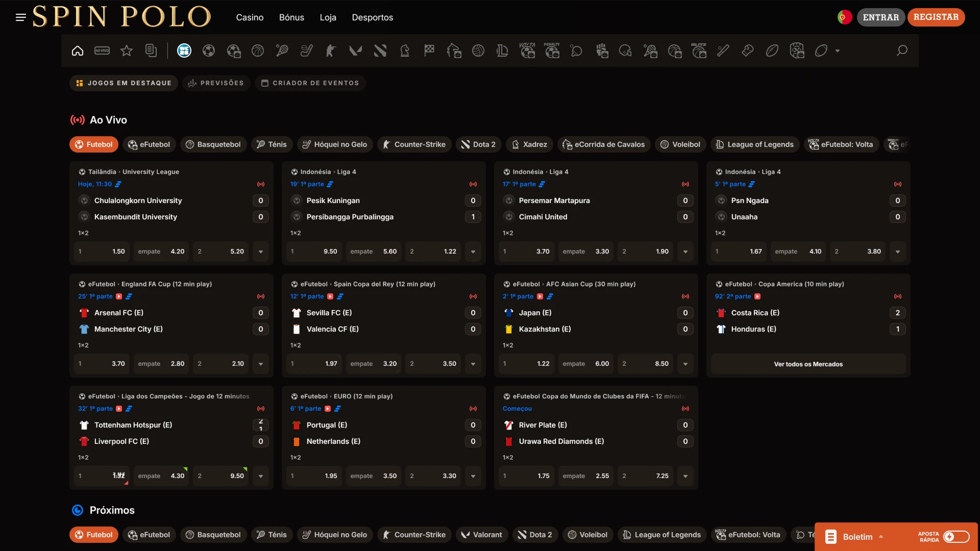980x551 pixels.
Task: Select the WC26 World Cup icon
Action: (x=184, y=51)
